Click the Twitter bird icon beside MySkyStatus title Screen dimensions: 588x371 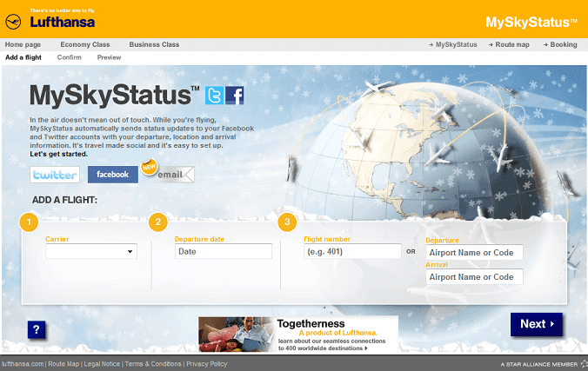coord(215,96)
